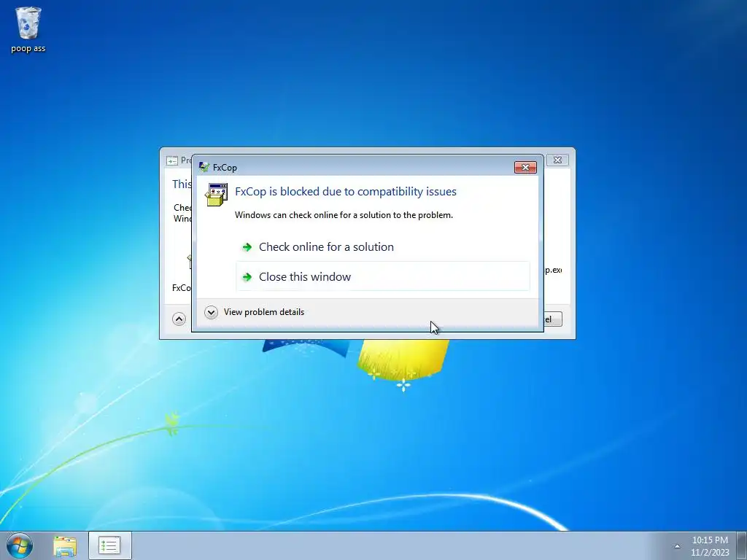Click the FxCop title text in dialog
Image resolution: width=747 pixels, height=560 pixels.
tap(225, 168)
